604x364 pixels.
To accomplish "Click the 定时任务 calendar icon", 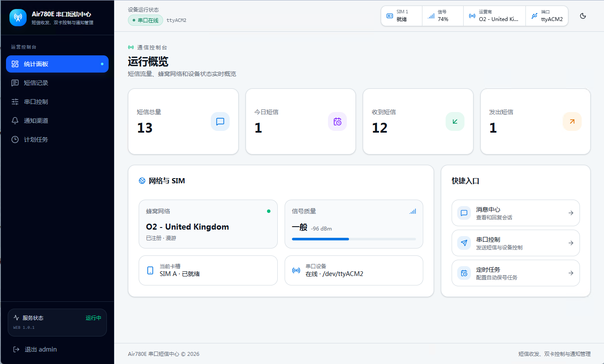I will 464,273.
